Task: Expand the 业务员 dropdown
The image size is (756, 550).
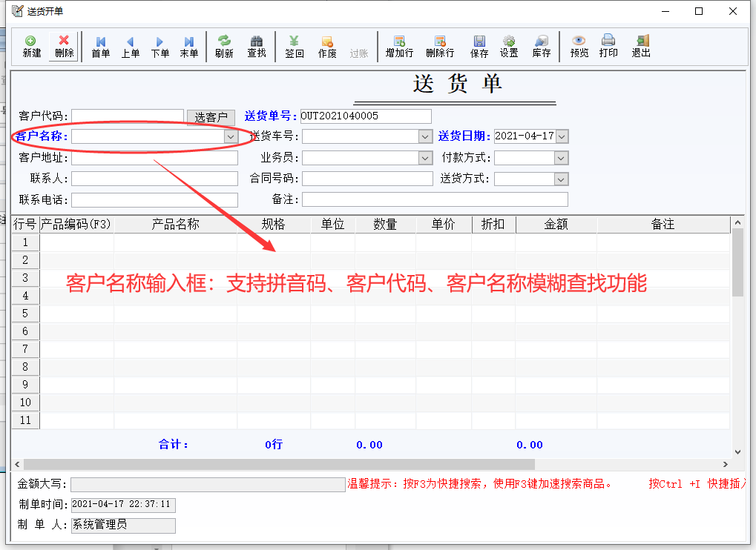Action: (425, 158)
